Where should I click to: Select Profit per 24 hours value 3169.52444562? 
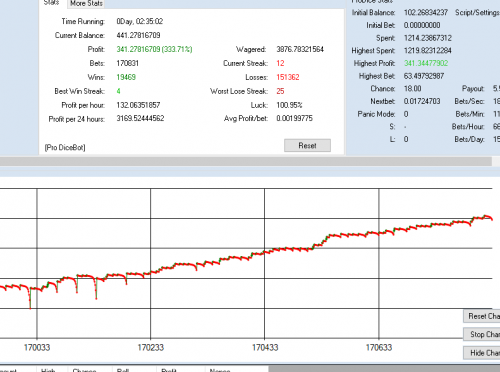coord(140,119)
